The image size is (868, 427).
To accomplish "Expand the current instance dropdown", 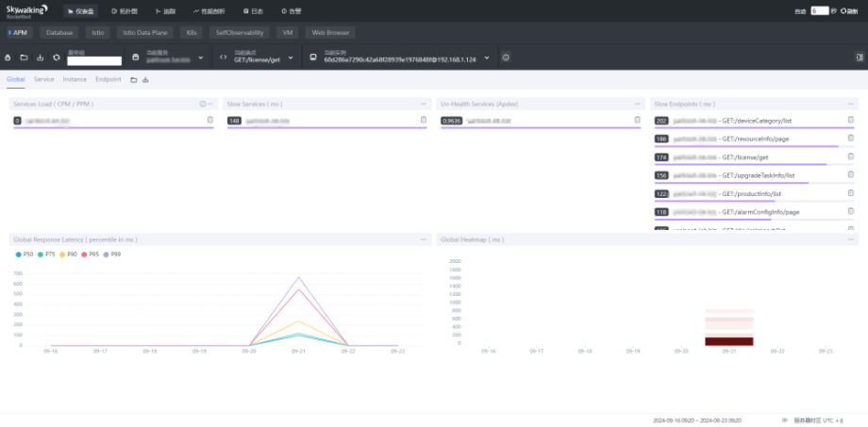I will (x=487, y=57).
